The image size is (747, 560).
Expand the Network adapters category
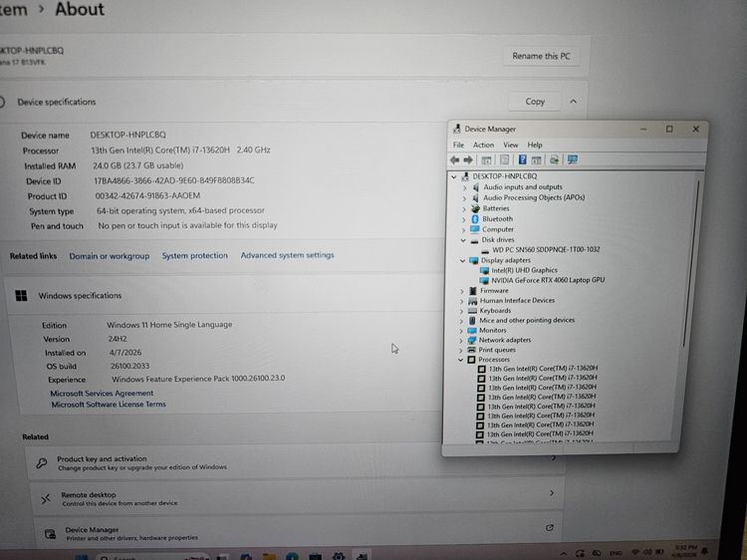pos(463,340)
